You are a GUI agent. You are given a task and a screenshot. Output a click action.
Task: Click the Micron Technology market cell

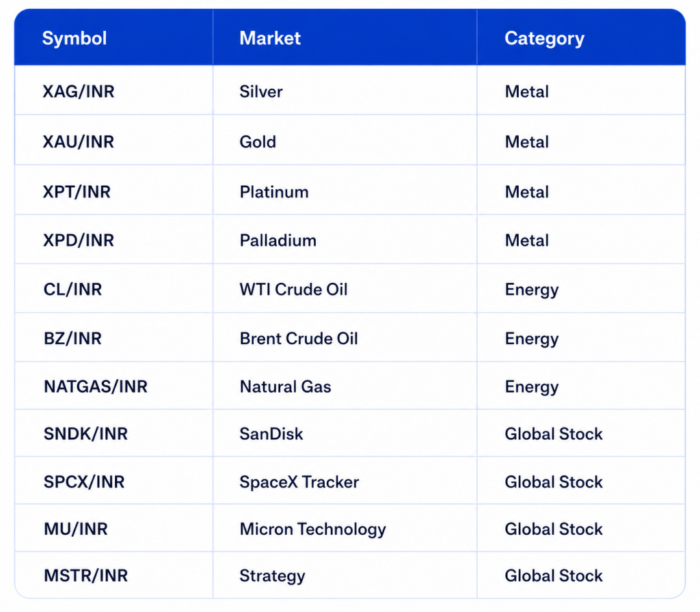(312, 529)
